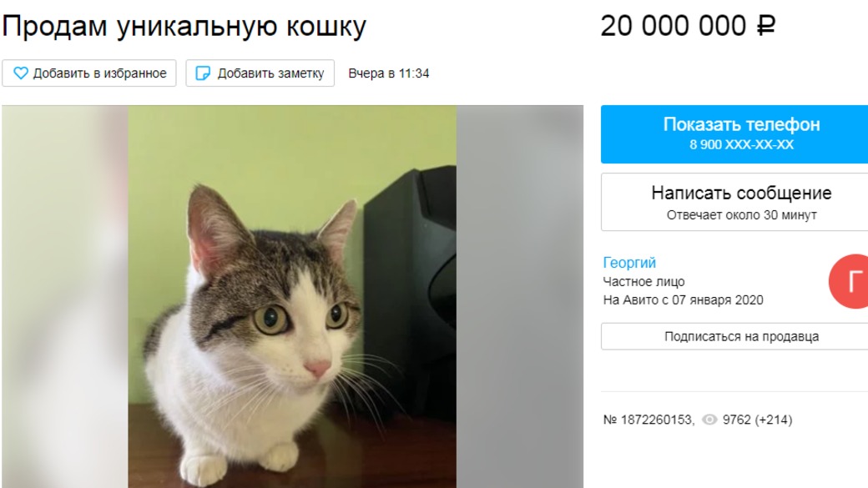Show phone with Показать телефон button
The image size is (868, 488).
coord(734,134)
